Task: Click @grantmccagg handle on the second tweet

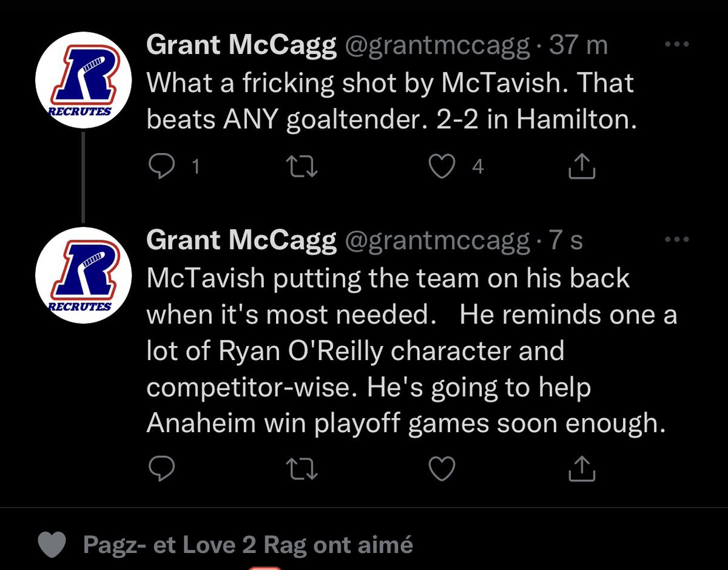Action: (x=437, y=241)
